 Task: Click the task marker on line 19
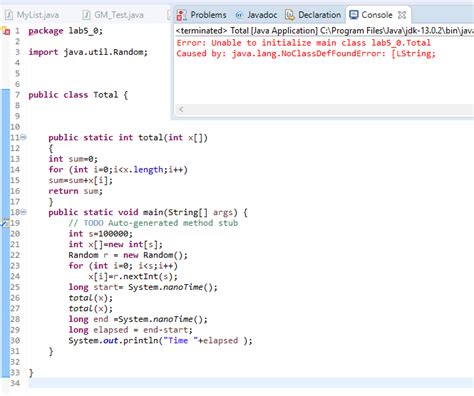(x=5, y=222)
